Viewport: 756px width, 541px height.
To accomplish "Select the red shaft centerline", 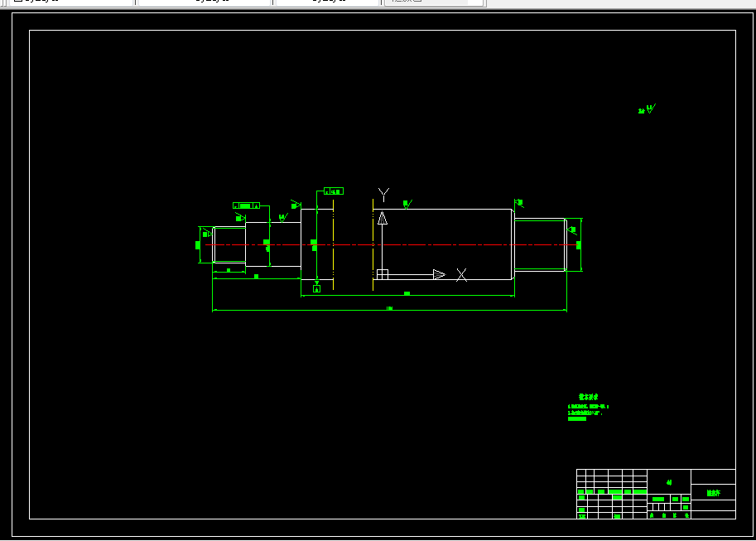I will pos(392,245).
